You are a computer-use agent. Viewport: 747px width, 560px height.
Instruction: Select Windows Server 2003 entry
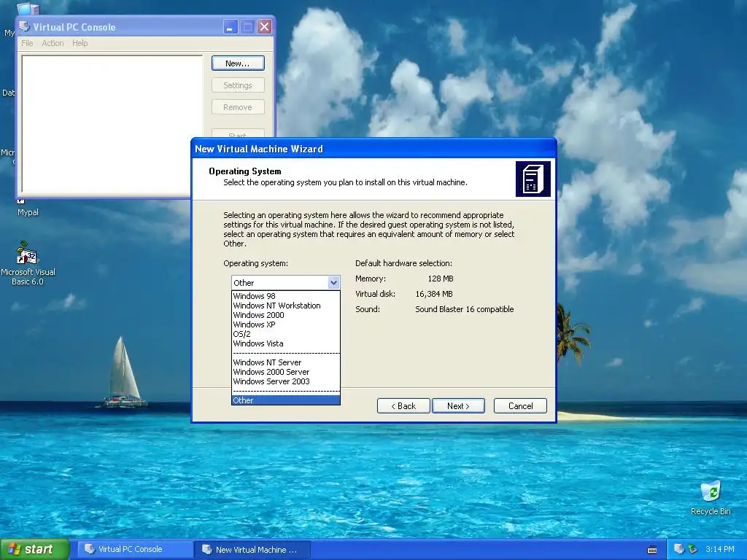[x=285, y=381]
